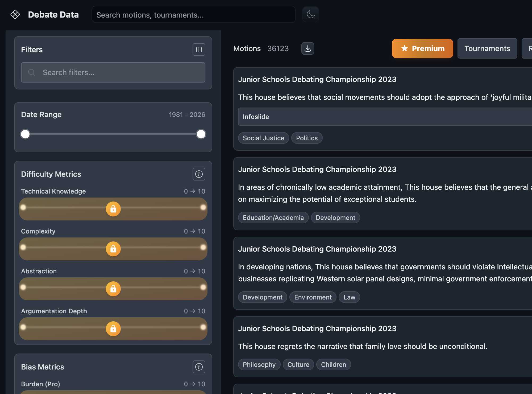Click the Complexity slider lock icon
The height and width of the screenshot is (394, 532).
(113, 249)
